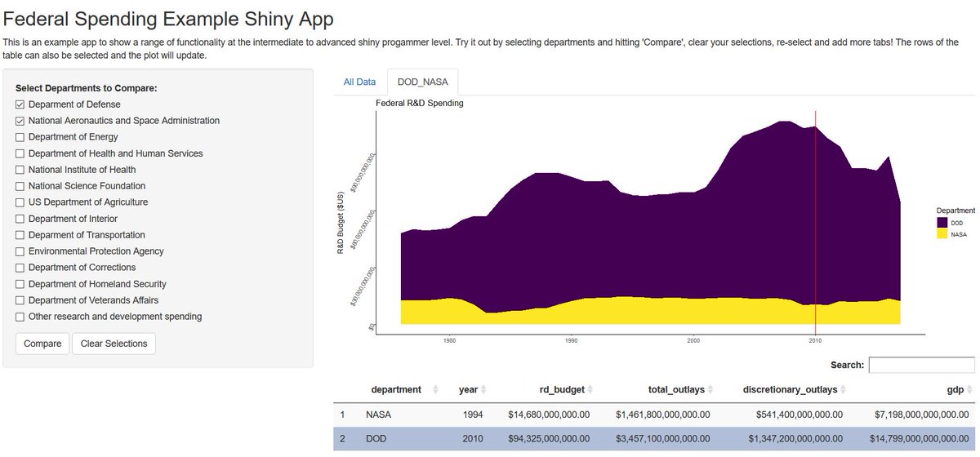Tick the Department of Interior checkbox
980x457 pixels.
coord(20,219)
